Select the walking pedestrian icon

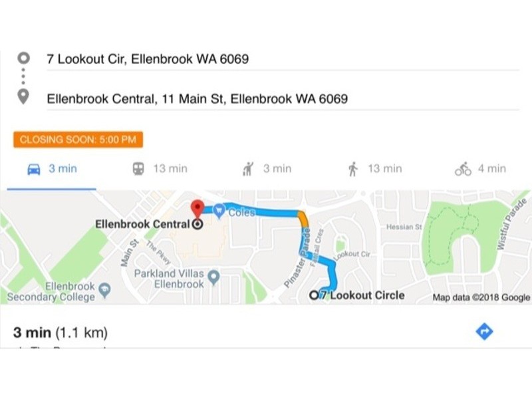click(x=352, y=169)
